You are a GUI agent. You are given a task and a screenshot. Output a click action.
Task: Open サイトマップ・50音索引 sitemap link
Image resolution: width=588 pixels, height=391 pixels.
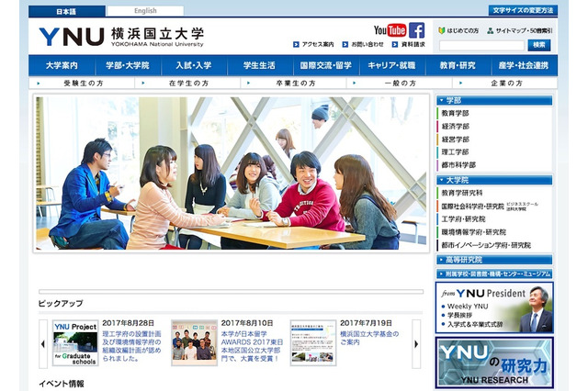[x=520, y=30]
